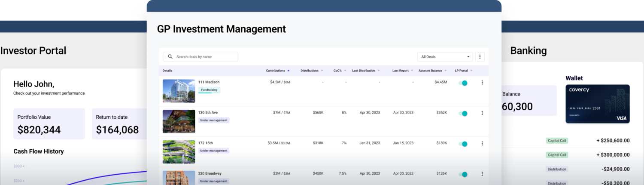
Task: Click the Cash Flow History heading in Investor Portal
Action: (39, 151)
